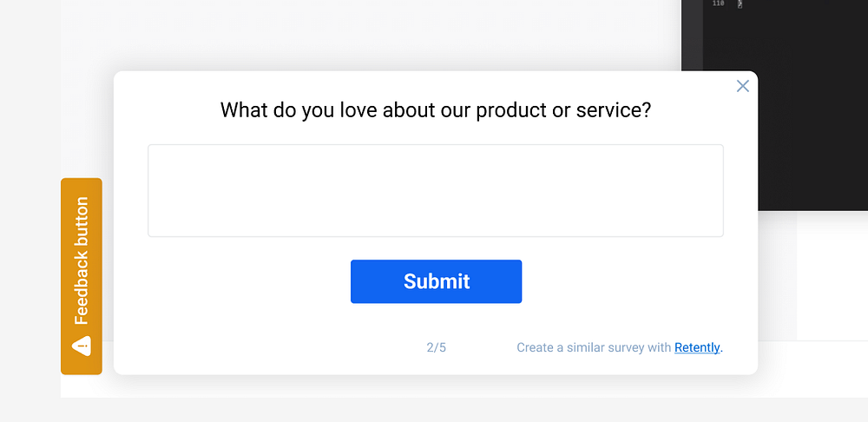Click the gray page background below the survey popup
The width and height of the screenshot is (868, 422).
coord(434,410)
